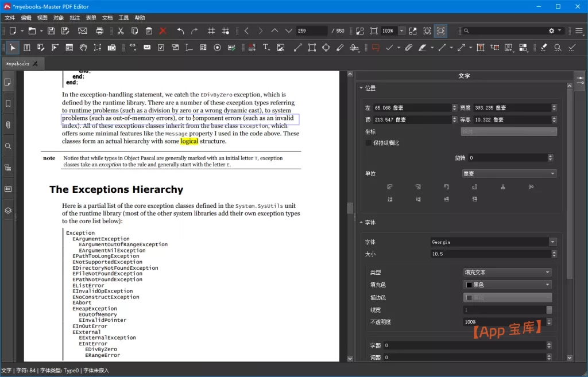Open the 单位 units dropdown
This screenshot has width=588, height=377.
(509, 173)
